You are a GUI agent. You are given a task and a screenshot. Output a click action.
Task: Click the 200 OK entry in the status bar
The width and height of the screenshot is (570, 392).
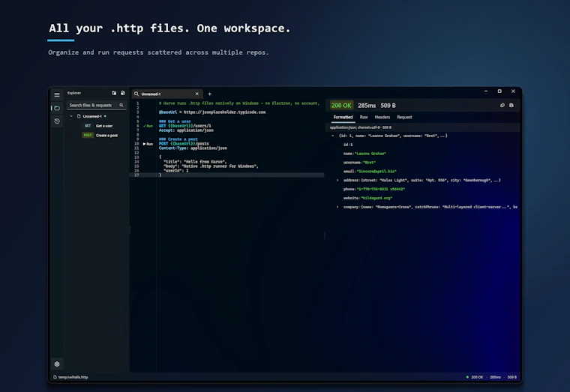point(477,377)
